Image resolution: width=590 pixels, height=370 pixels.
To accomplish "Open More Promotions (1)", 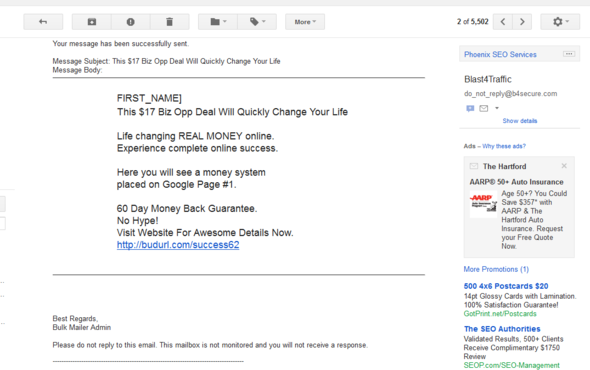I will pyautogui.click(x=496, y=269).
